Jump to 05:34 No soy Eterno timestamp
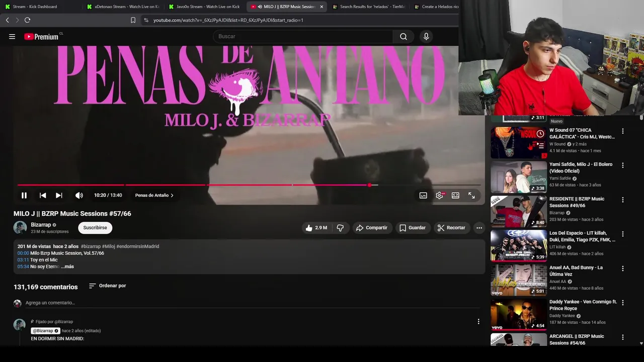The image size is (644, 362). (x=23, y=266)
